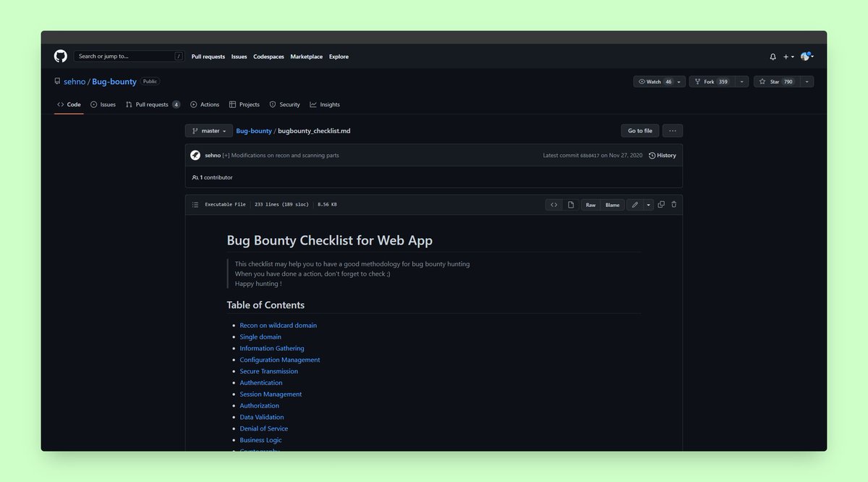Jump to Secure Transmission section
The width and height of the screenshot is (868, 482).
269,371
